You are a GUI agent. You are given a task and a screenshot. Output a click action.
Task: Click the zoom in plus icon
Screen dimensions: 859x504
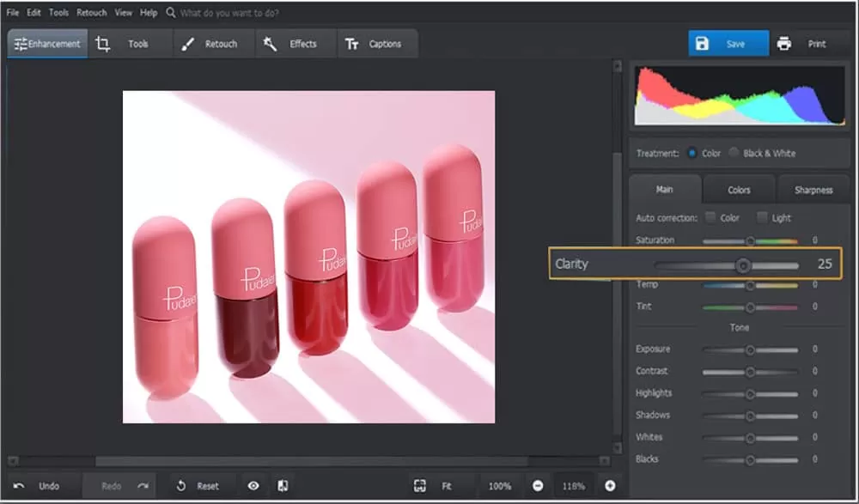pos(610,486)
